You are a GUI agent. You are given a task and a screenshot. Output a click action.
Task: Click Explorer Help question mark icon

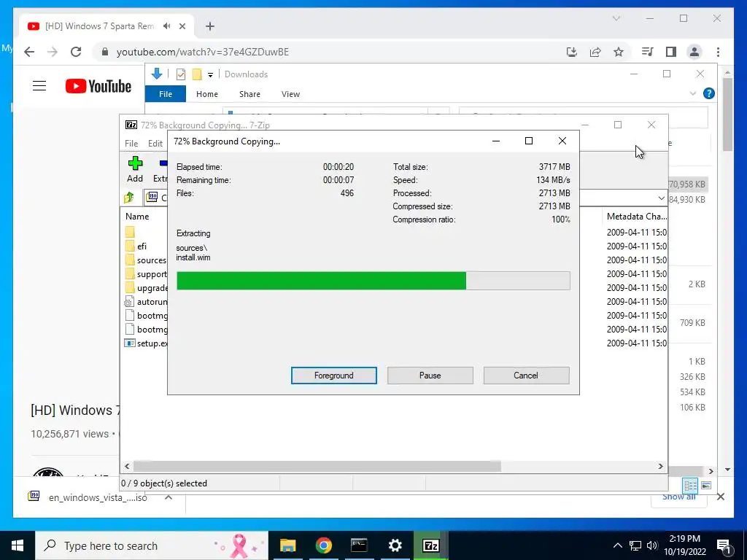708,93
